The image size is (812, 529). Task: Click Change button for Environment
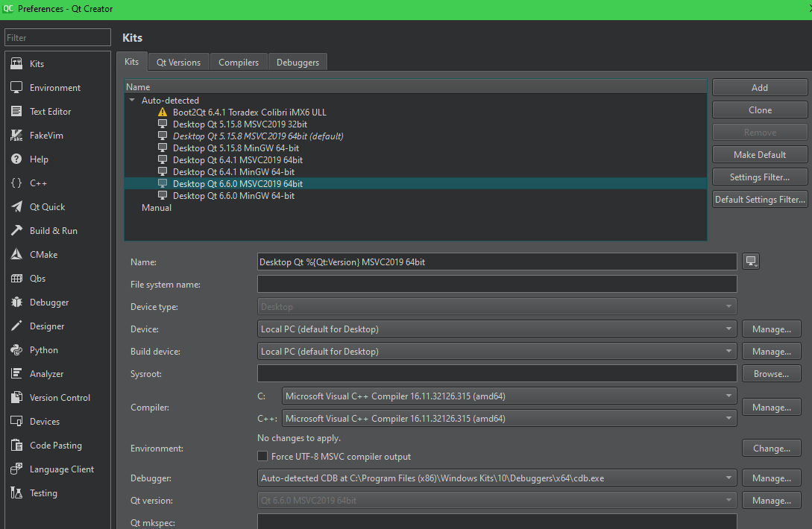coord(772,448)
